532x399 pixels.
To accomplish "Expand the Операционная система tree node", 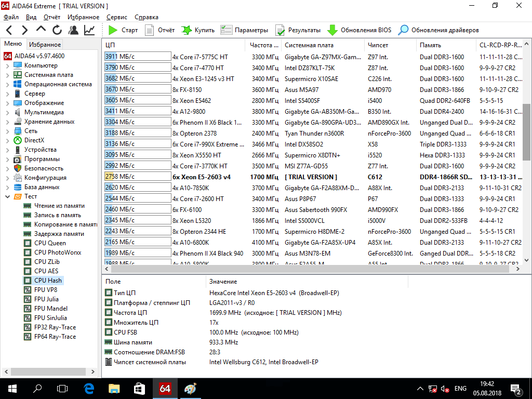I will (7, 84).
